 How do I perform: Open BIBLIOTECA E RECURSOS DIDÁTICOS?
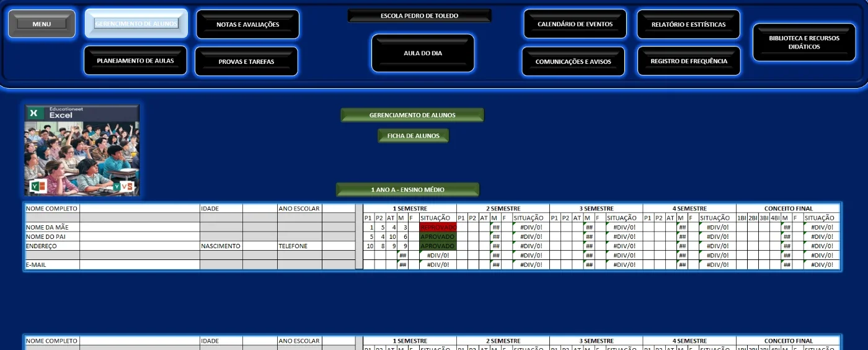[x=804, y=42]
